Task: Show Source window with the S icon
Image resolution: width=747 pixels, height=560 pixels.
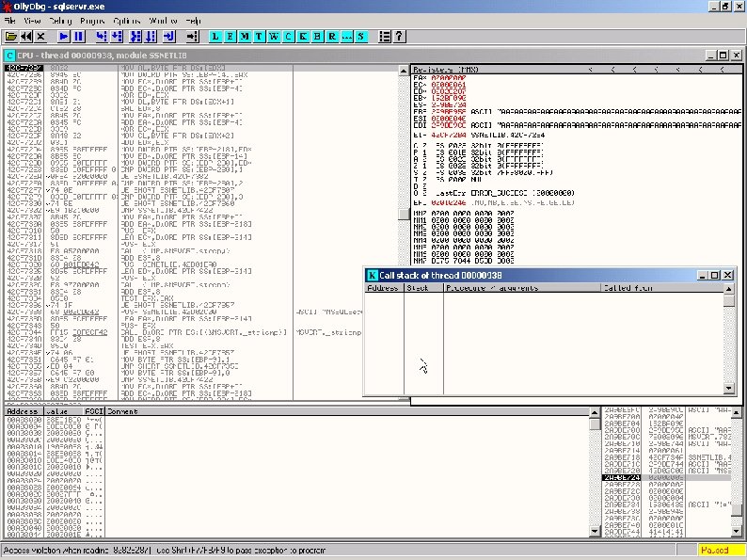Action: pyautogui.click(x=359, y=36)
